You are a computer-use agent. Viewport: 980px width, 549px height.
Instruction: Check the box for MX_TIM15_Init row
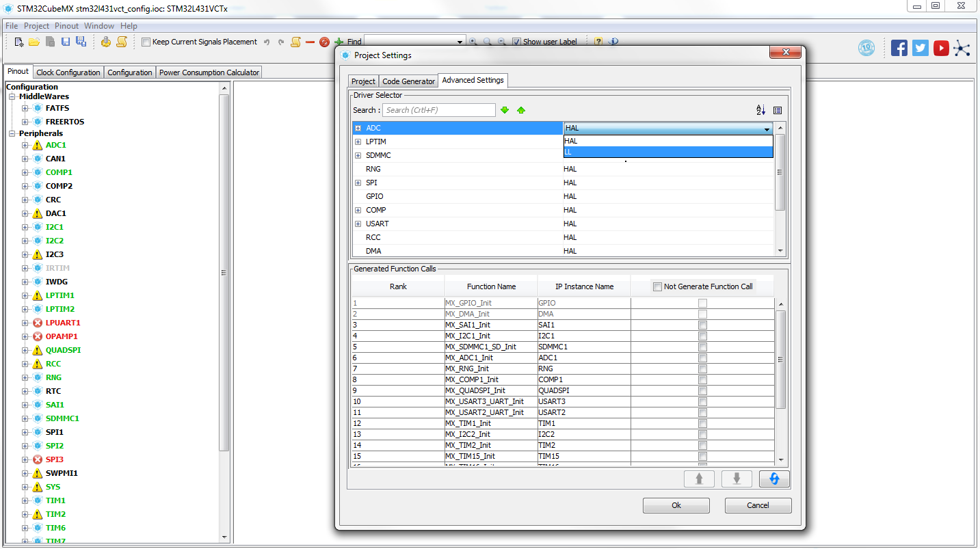pos(702,456)
